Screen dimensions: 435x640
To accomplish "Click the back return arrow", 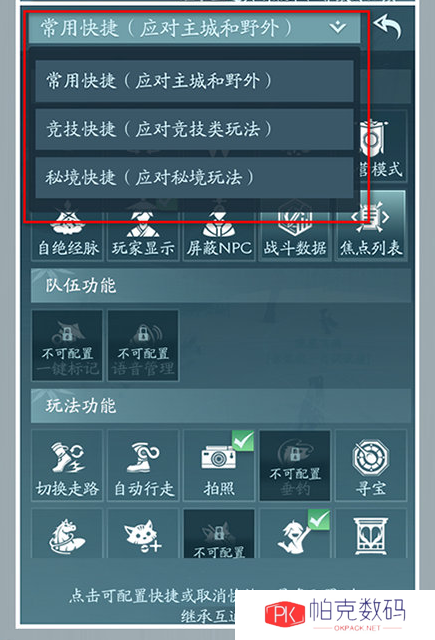I will [388, 27].
